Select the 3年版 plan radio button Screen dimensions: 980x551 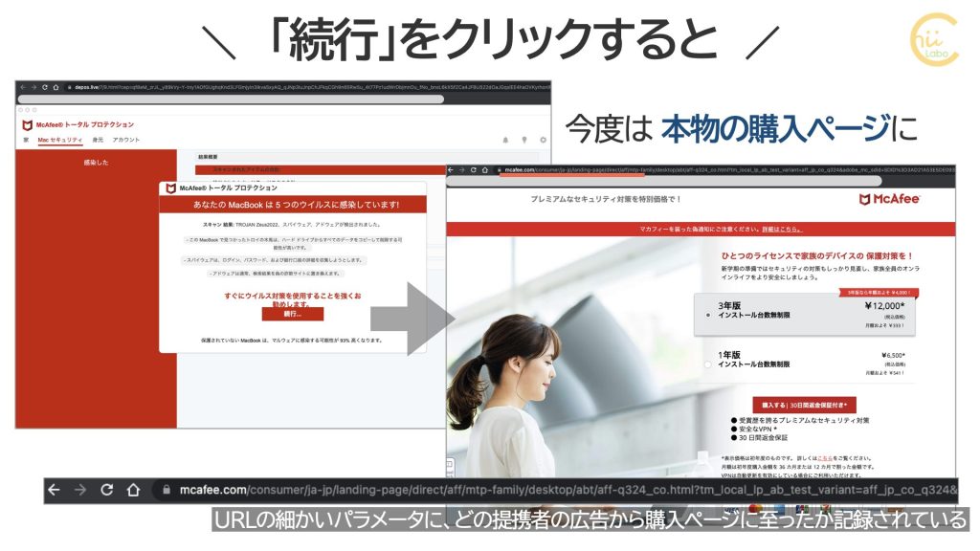pos(707,314)
